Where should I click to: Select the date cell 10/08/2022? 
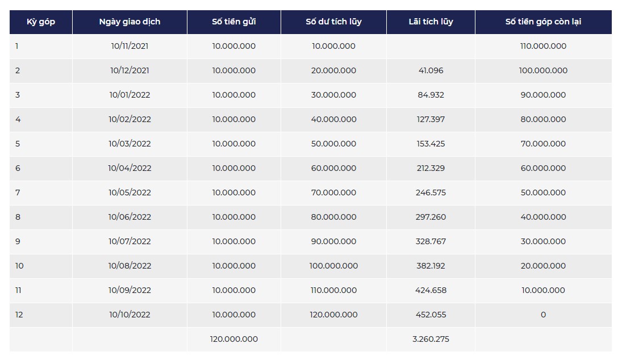point(130,266)
